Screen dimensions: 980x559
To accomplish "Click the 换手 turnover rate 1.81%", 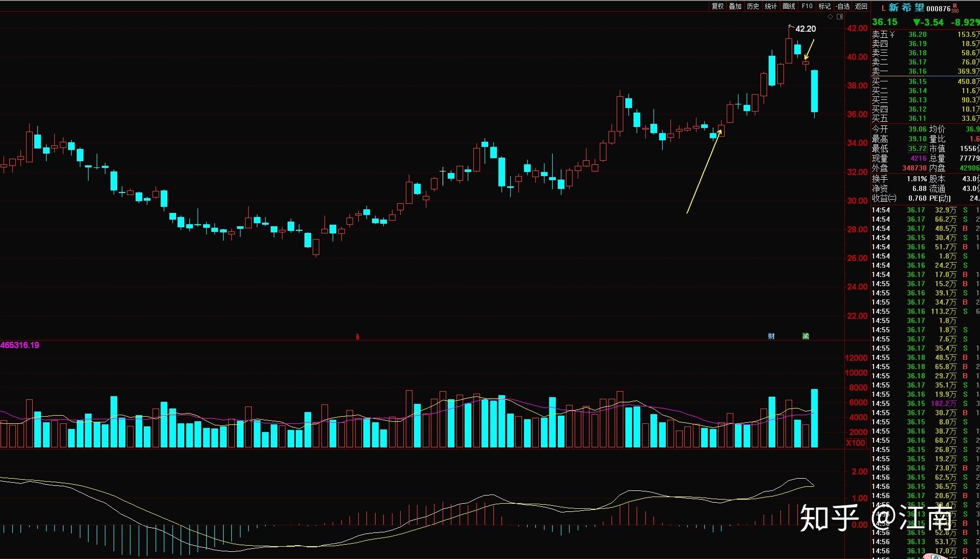I will point(917,179).
